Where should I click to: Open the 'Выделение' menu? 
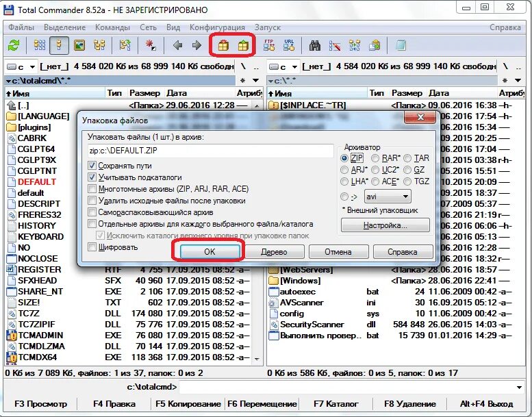64,27
